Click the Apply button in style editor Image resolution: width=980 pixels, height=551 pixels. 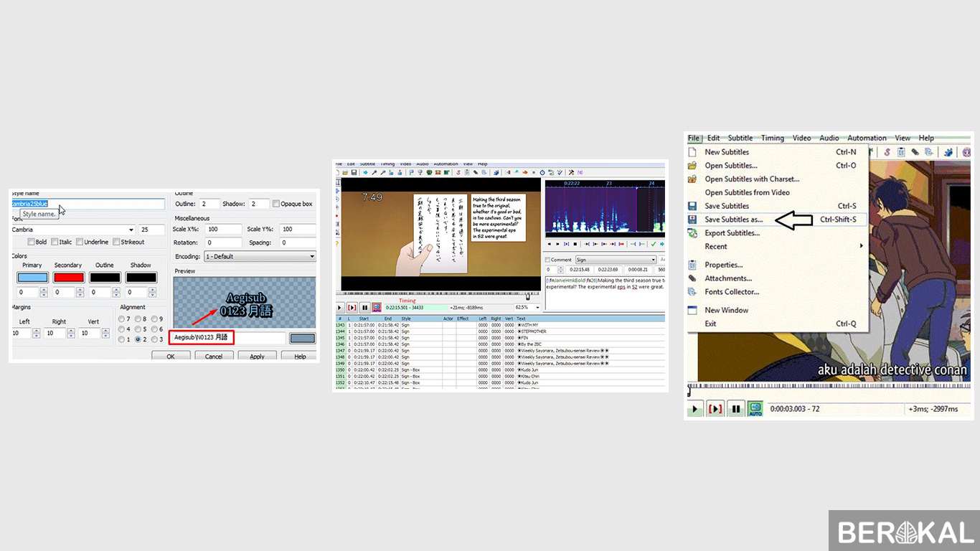coord(257,356)
